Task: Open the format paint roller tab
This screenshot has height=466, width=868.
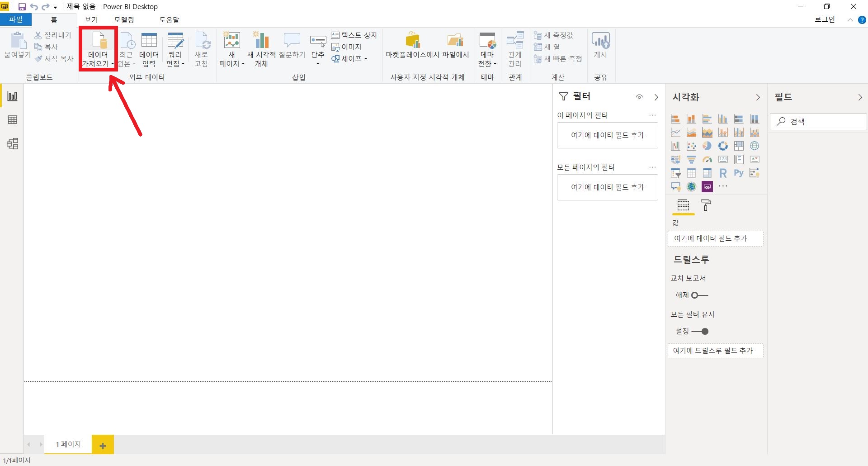Action: [706, 205]
